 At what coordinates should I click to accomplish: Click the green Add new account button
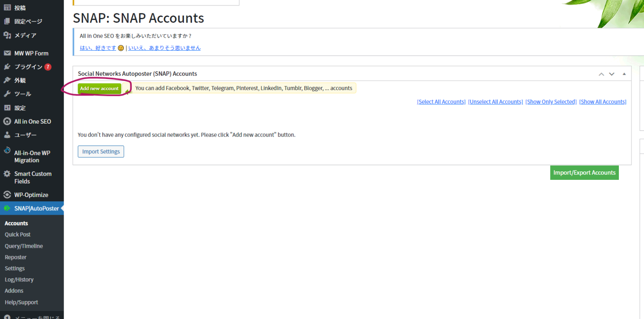(99, 88)
